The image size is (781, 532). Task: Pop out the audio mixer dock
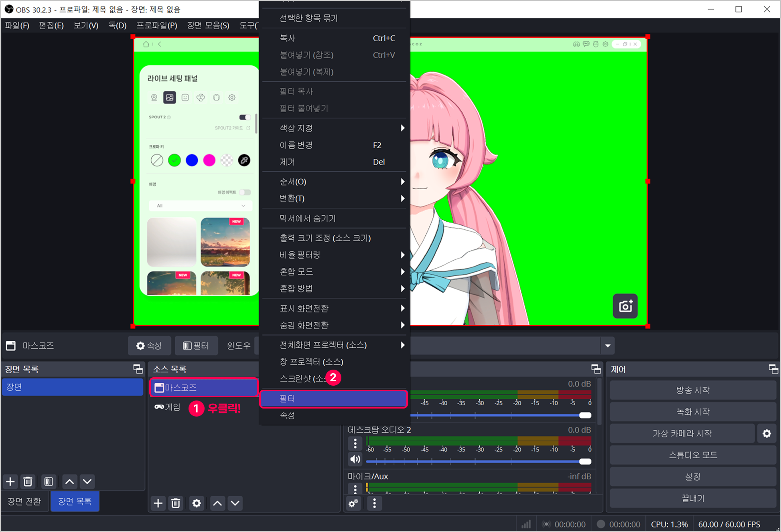(x=596, y=369)
